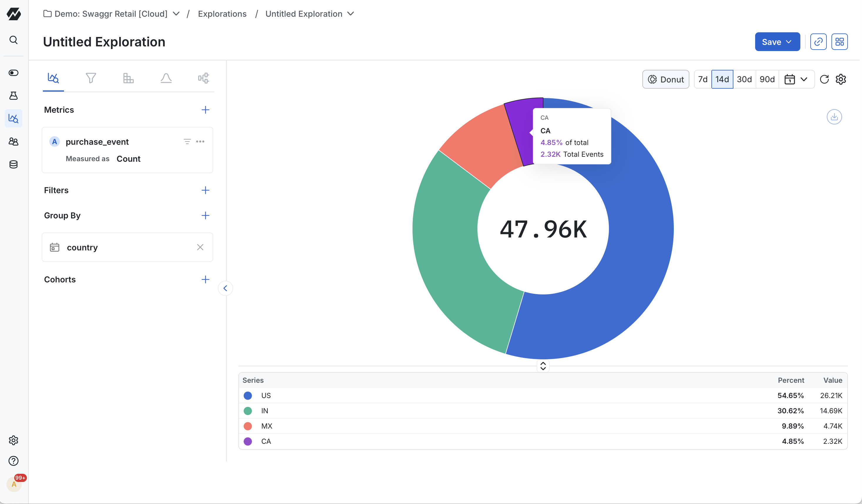The image size is (862, 504).
Task: Open the database icon in left sidebar
Action: point(13,164)
